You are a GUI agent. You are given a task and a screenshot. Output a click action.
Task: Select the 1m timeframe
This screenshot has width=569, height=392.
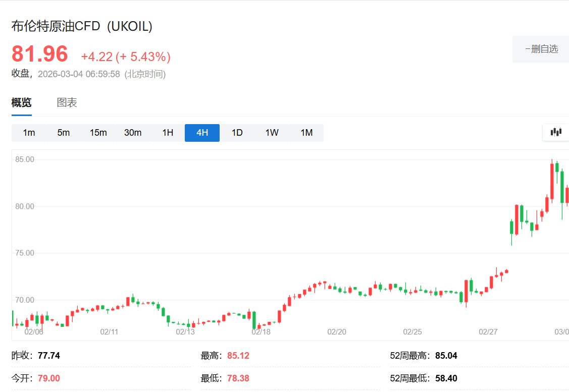(x=29, y=133)
